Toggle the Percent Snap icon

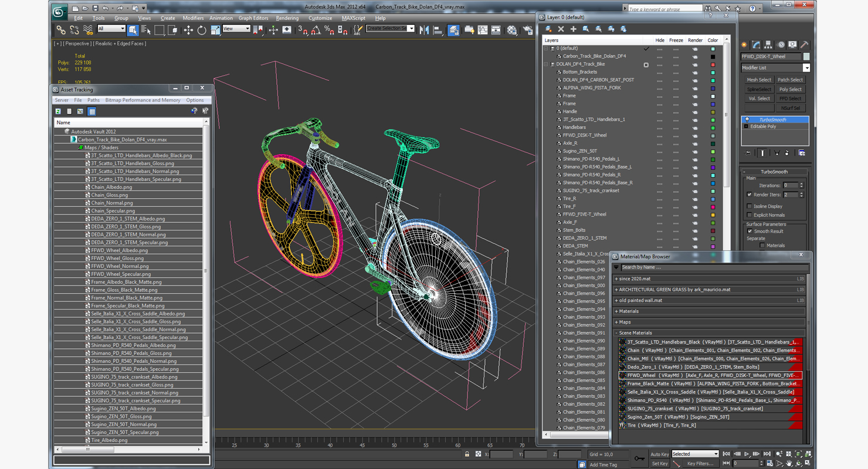329,30
